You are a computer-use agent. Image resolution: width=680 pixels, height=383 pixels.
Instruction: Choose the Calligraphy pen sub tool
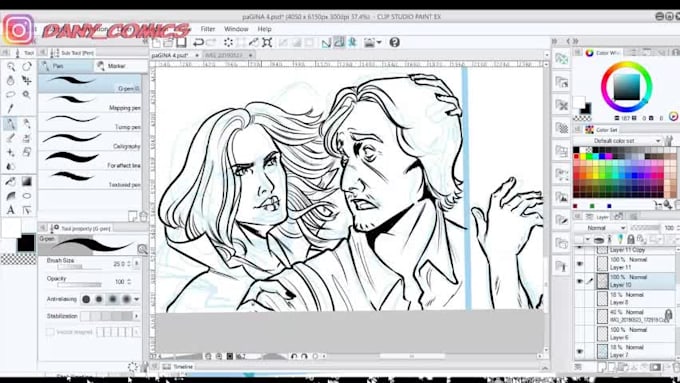click(x=90, y=141)
